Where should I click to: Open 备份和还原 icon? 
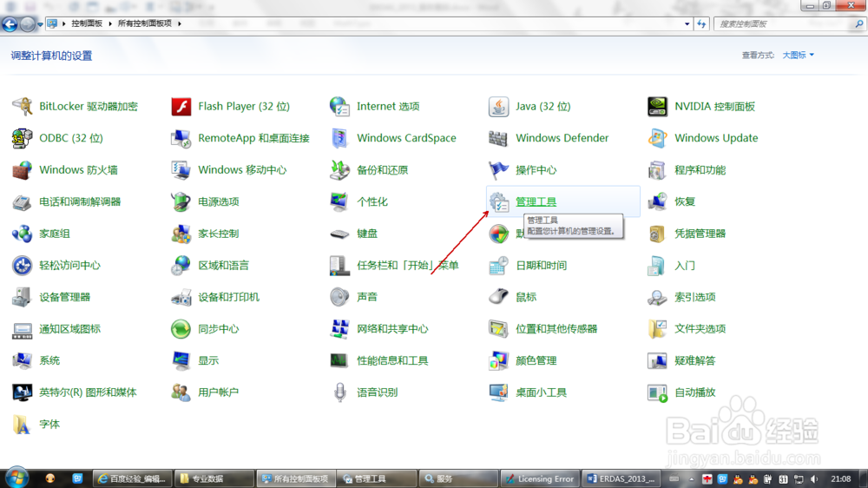pyautogui.click(x=339, y=170)
